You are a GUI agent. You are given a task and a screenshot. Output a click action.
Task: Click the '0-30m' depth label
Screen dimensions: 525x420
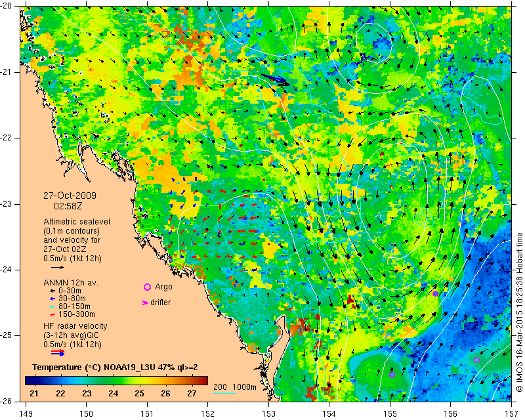click(x=70, y=291)
